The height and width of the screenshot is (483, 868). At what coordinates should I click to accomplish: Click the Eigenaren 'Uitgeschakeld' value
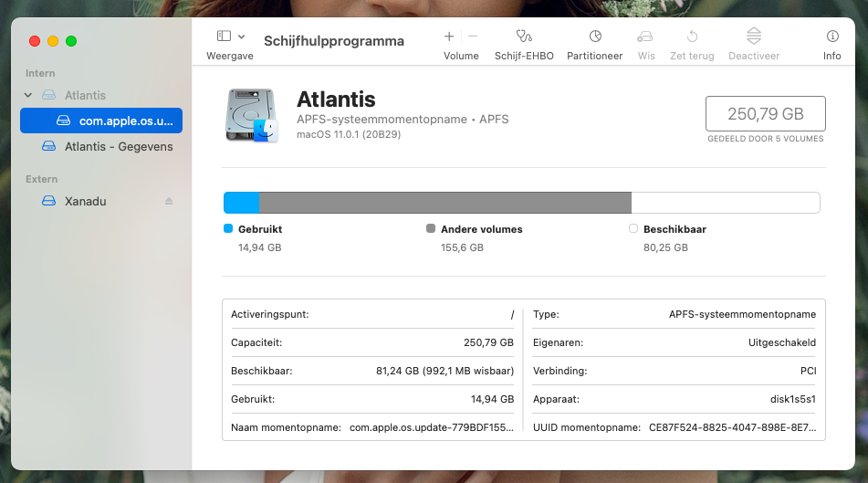tap(782, 343)
